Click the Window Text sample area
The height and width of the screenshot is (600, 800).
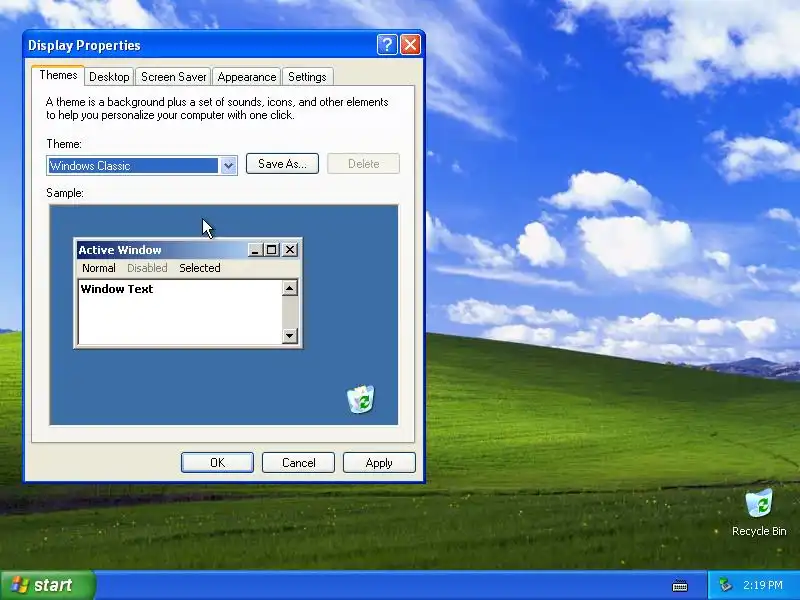(x=180, y=312)
